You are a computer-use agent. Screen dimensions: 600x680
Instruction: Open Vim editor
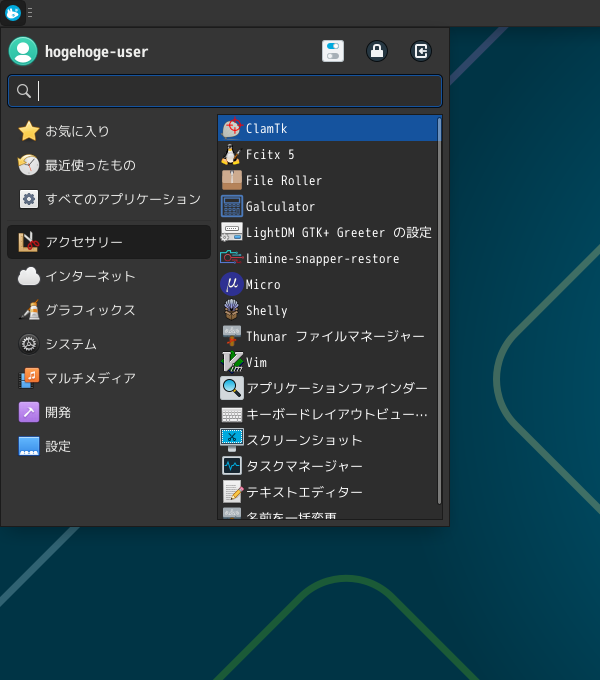(x=256, y=362)
